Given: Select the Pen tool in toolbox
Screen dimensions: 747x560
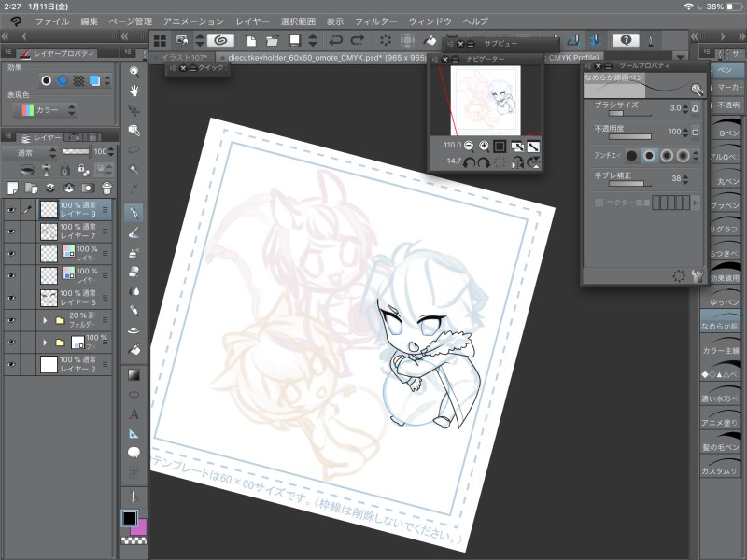Looking at the screenshot, I should coord(134,213).
